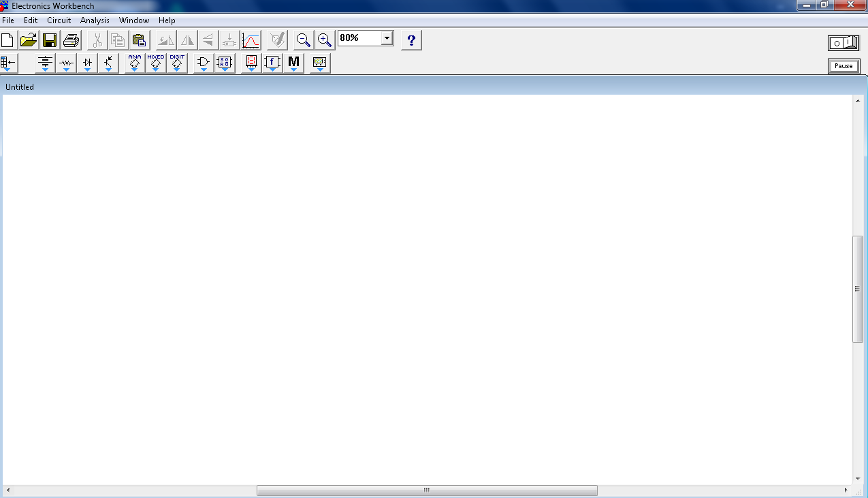This screenshot has height=498, width=868.
Task: Open an existing circuit file
Action: click(x=29, y=40)
